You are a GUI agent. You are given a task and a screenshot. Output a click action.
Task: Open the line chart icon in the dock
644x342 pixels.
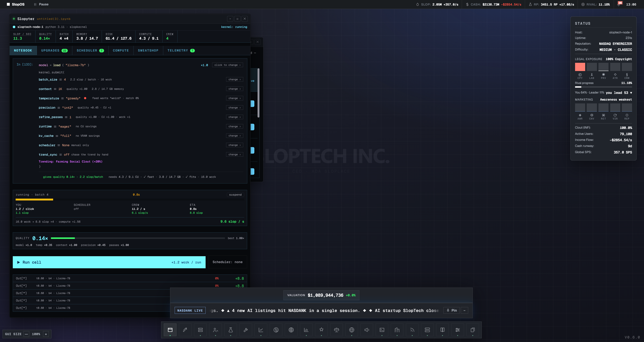click(261, 330)
